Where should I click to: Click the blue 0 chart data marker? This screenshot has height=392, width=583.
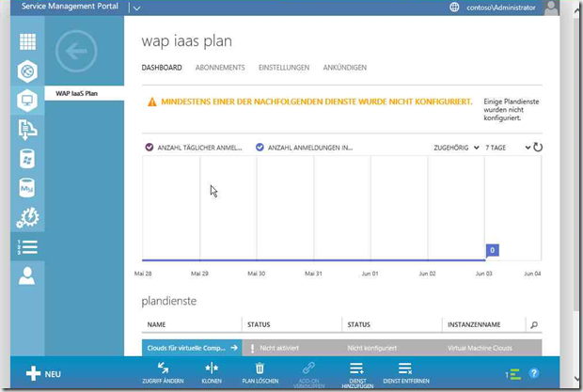pos(493,250)
